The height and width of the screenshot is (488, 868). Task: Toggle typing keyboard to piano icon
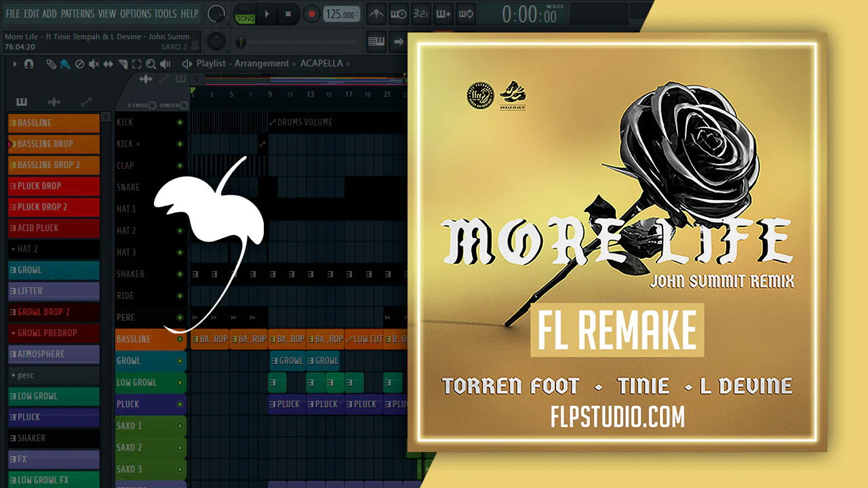point(376,42)
